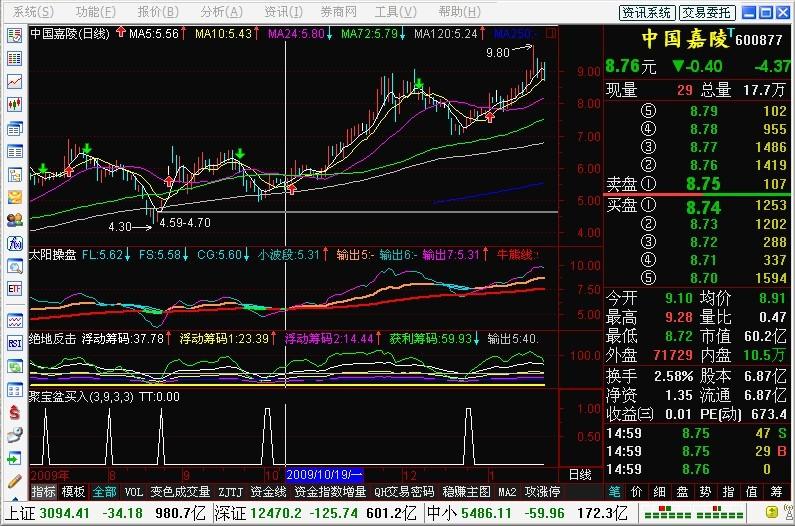Open the first checklist report icon in sidebar

[x=14, y=36]
